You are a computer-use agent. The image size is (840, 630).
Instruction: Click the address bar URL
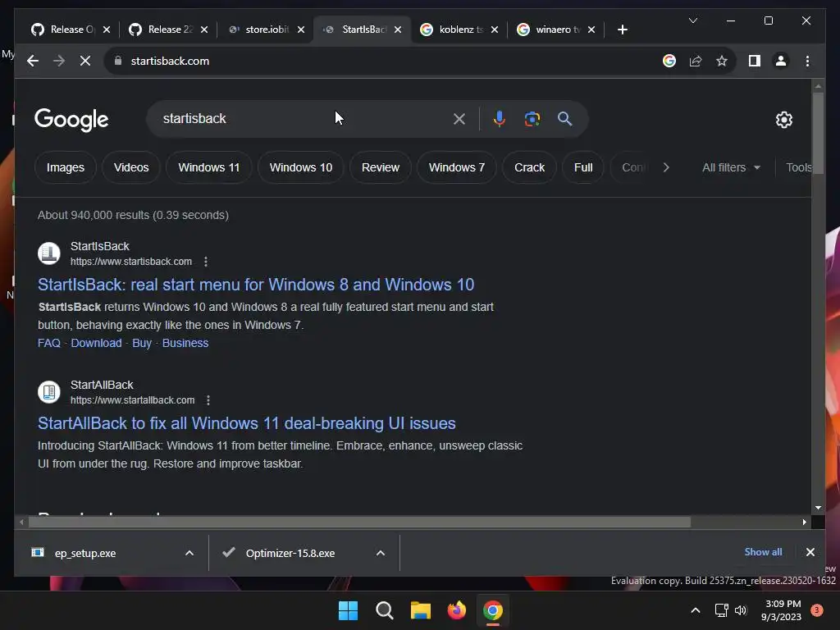170,61
